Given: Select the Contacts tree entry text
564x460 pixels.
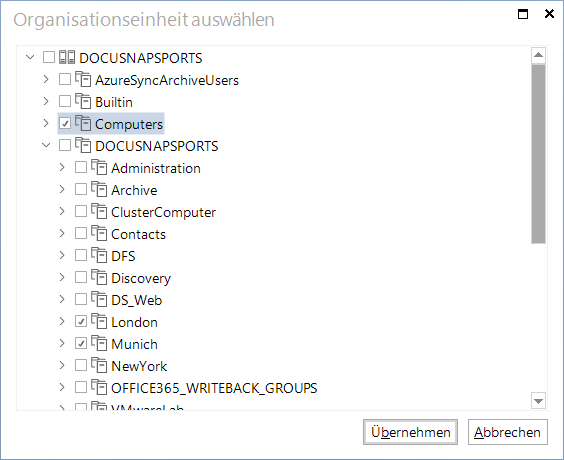Looking at the screenshot, I should pyautogui.click(x=138, y=234).
